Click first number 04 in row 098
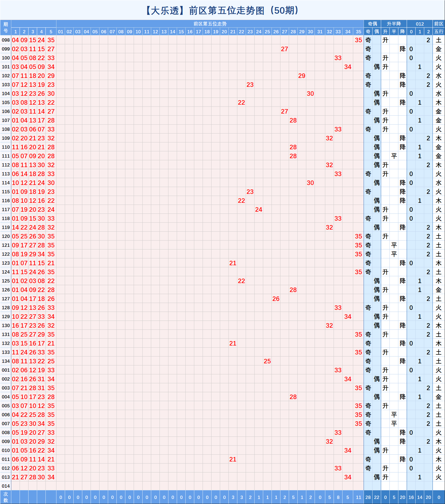 (x=15, y=40)
